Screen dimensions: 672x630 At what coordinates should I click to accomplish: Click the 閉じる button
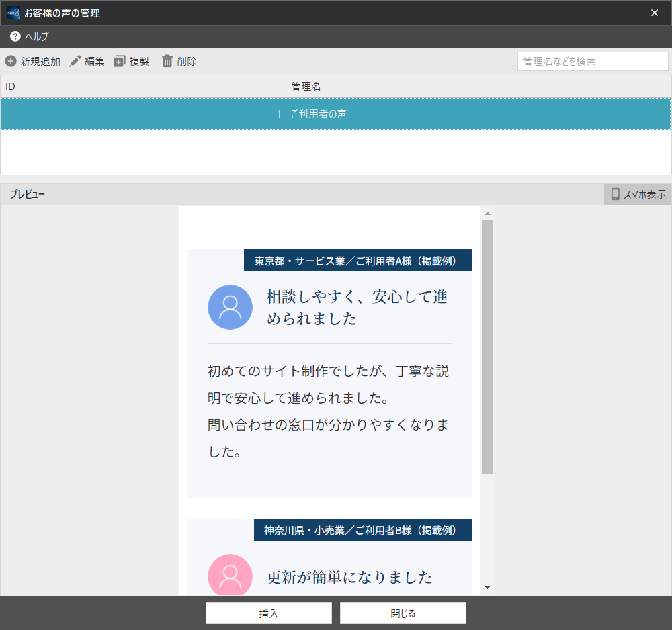[403, 613]
